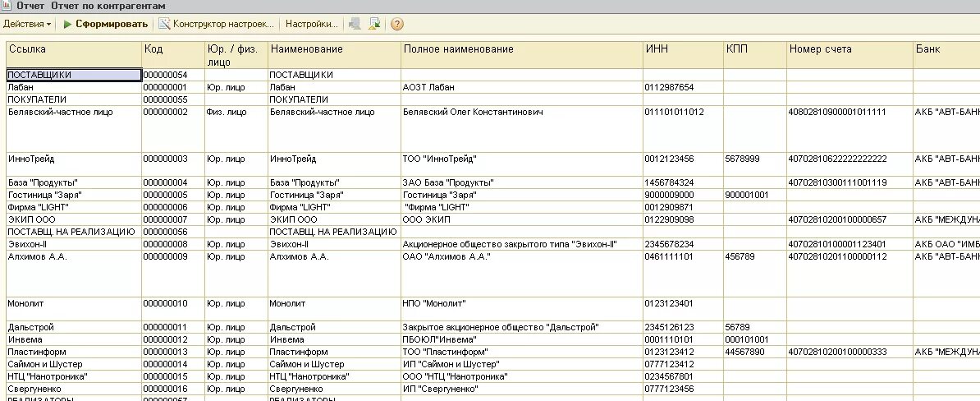Screen dimensions: 980x401
Task: Click КПП value 44567890
Action: [755, 352]
